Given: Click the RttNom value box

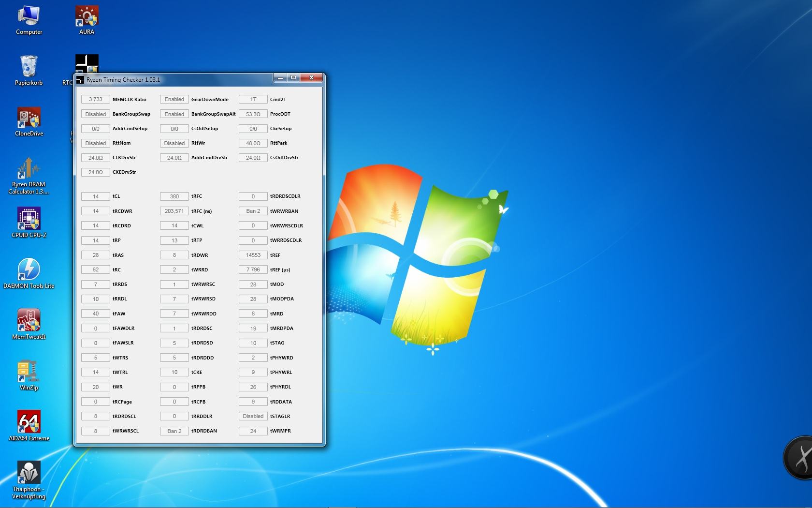Looking at the screenshot, I should coord(96,143).
